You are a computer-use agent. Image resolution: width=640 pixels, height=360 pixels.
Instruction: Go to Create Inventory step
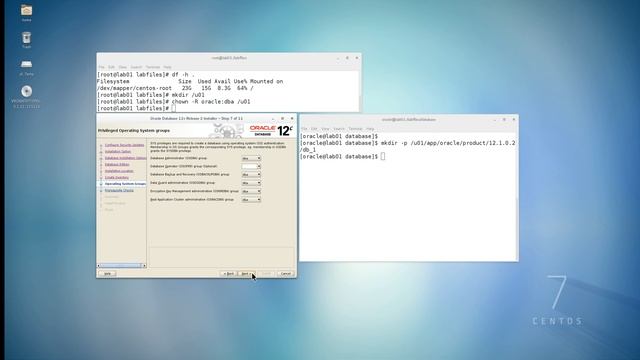pyautogui.click(x=117, y=178)
